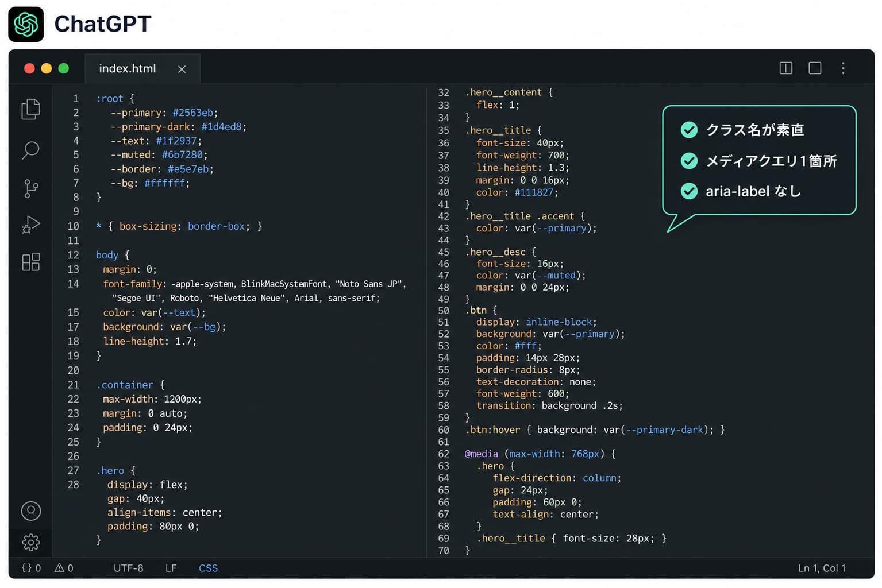Place cursor on ".hero__content {" selector
882x588 pixels.
(x=509, y=92)
